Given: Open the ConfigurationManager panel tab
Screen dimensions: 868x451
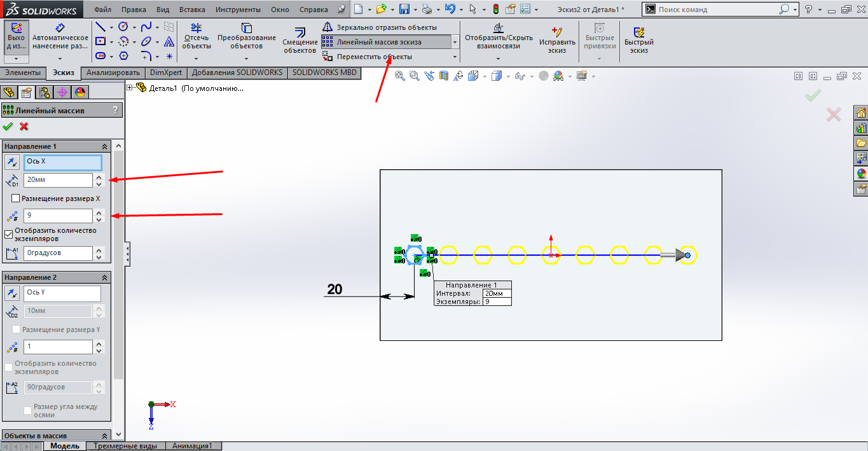Looking at the screenshot, I should point(45,92).
